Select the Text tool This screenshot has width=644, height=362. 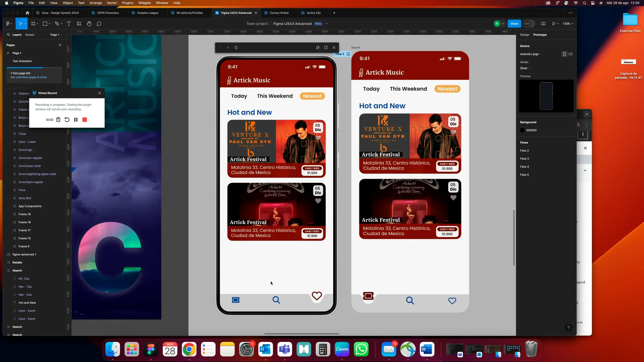click(x=68, y=23)
